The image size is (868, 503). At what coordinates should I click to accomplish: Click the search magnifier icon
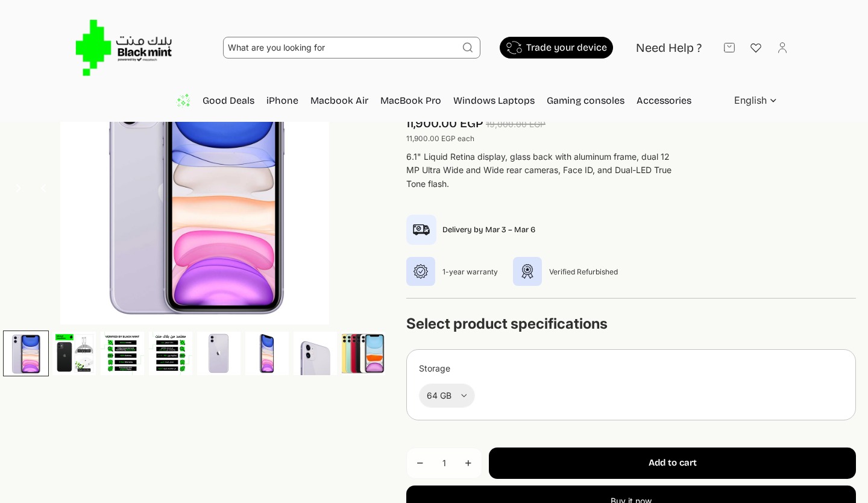click(x=468, y=48)
